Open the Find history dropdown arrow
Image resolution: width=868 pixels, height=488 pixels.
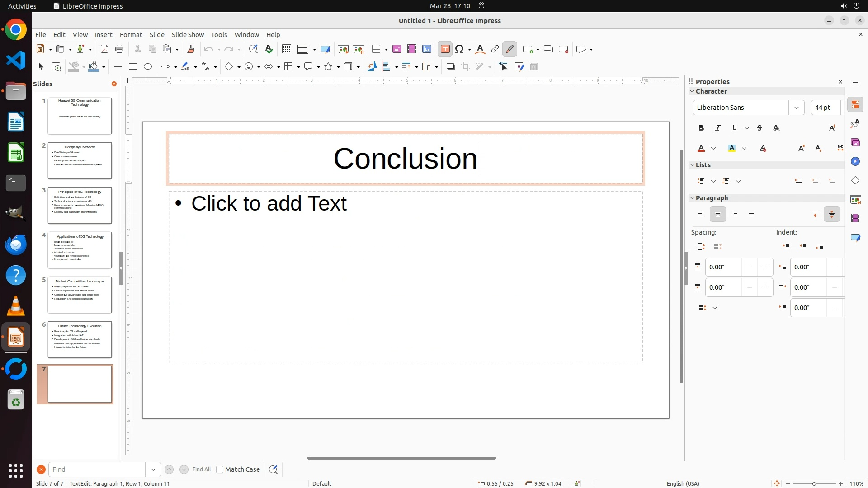(153, 469)
